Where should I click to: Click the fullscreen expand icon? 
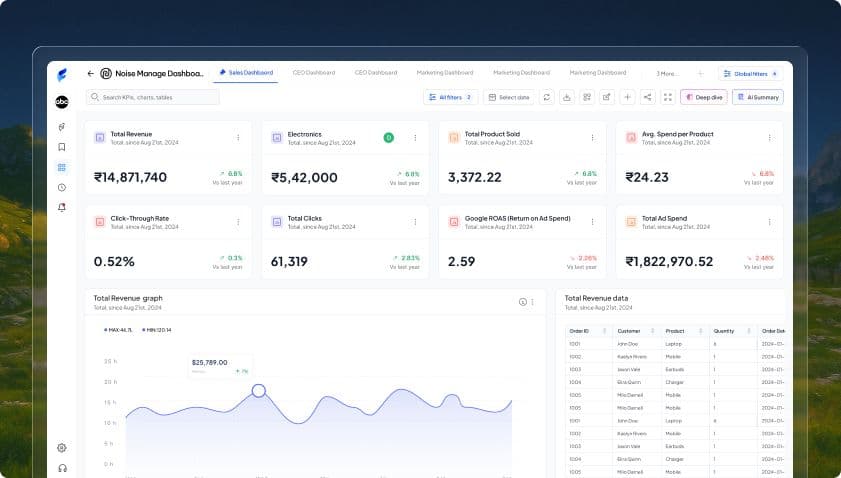point(668,97)
